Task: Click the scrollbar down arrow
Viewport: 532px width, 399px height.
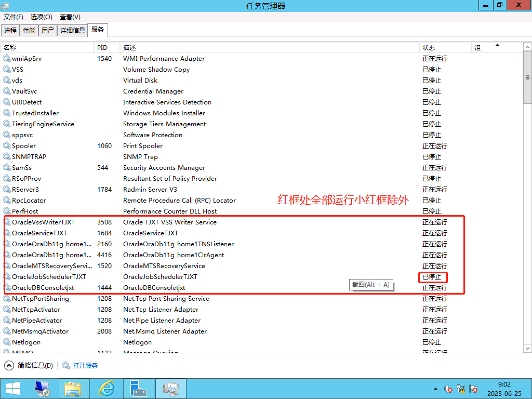Action: 527,348
